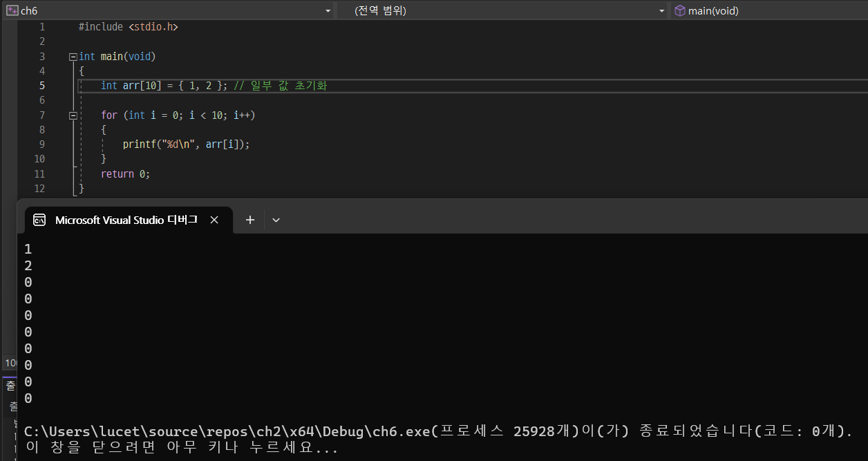The height and width of the screenshot is (461, 868).
Task: Click the 이 창을 닫으려면 message line
Action: tap(182, 448)
